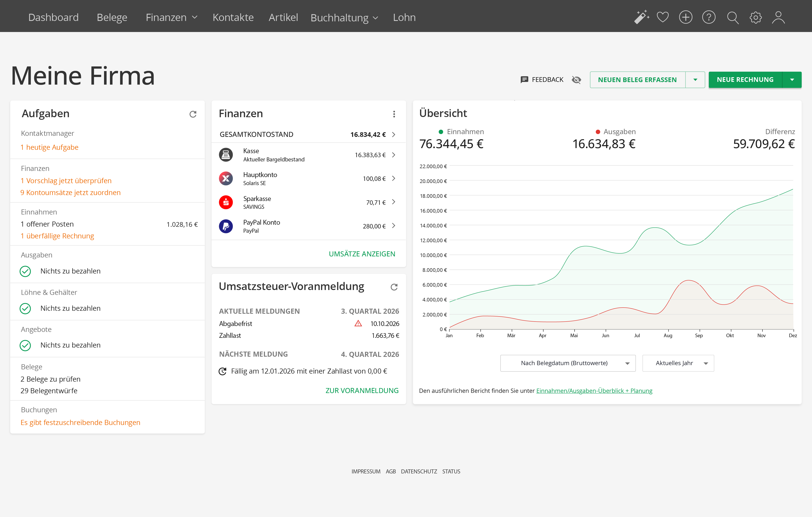812x517 pixels.
Task: Refresh the Aufgaben panel
Action: pyautogui.click(x=193, y=114)
